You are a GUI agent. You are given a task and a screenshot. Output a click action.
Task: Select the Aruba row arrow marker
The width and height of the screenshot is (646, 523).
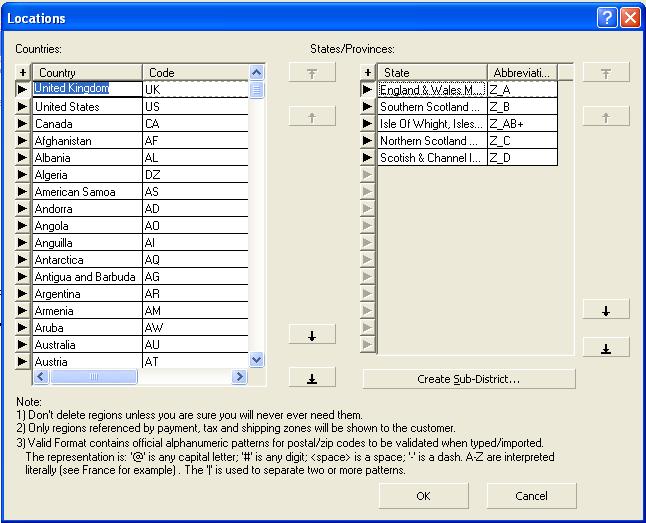23,327
